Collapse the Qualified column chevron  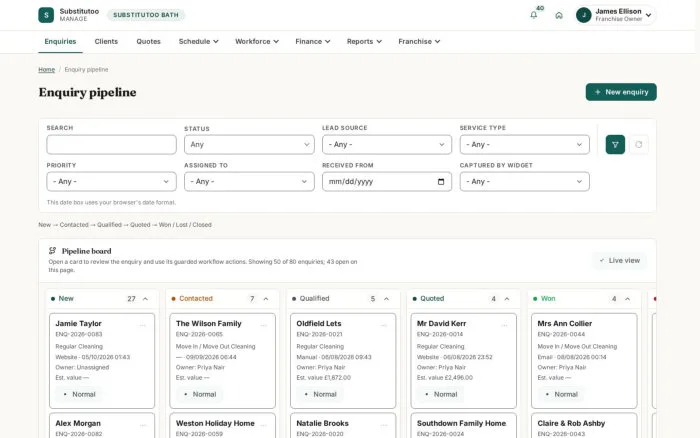(x=387, y=299)
